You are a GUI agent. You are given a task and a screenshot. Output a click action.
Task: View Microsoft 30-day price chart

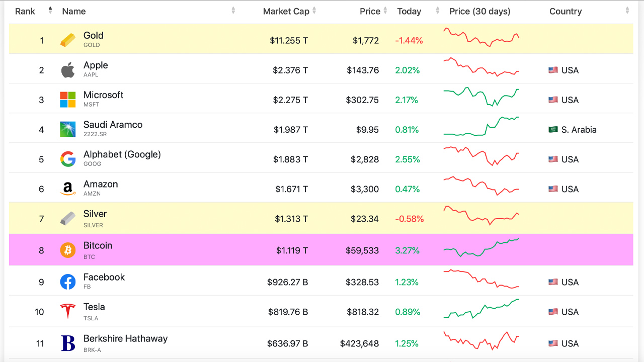(481, 97)
